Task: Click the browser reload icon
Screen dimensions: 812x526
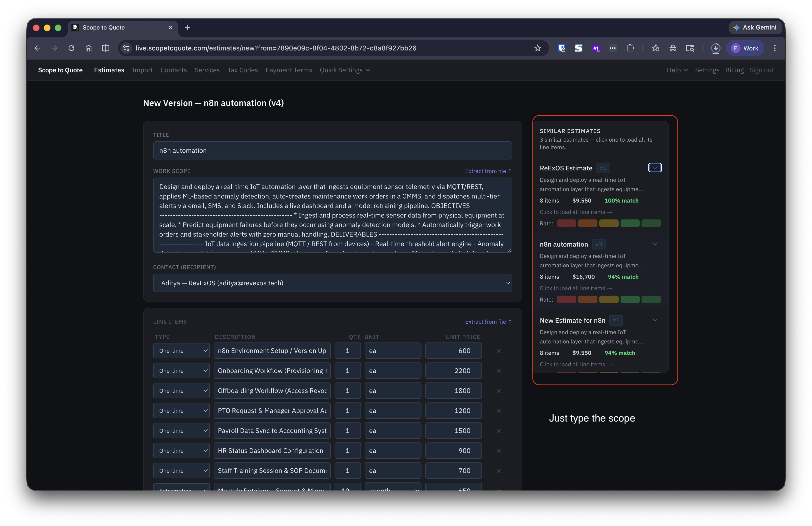Action: [71, 48]
